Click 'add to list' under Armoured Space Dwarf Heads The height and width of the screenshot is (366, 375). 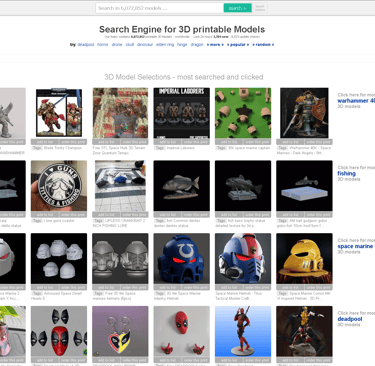pos(45,287)
